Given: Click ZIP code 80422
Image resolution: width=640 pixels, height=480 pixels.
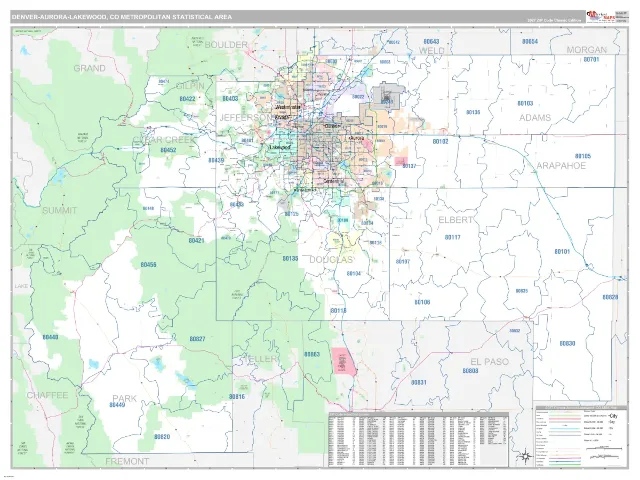Looking at the screenshot, I should click(187, 99).
